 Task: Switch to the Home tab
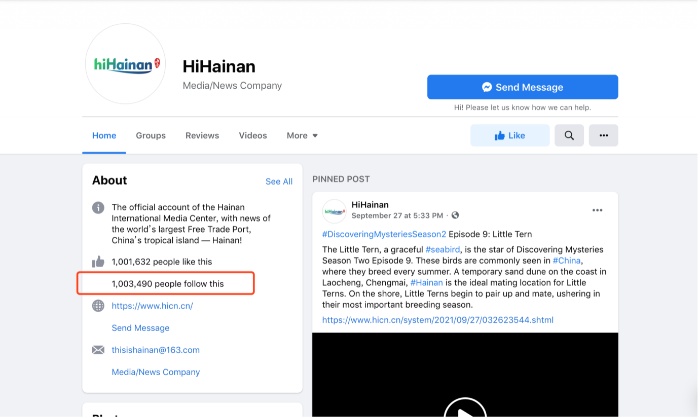[x=104, y=135]
